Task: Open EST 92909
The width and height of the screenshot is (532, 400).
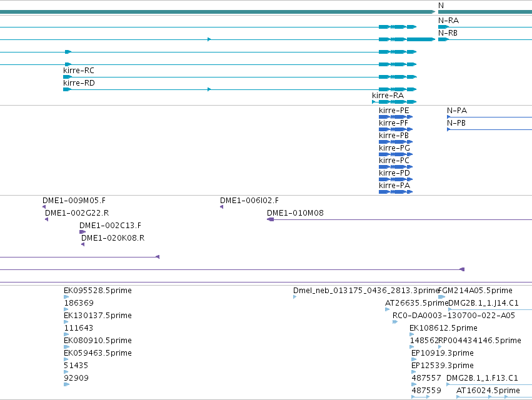Action: [76, 378]
